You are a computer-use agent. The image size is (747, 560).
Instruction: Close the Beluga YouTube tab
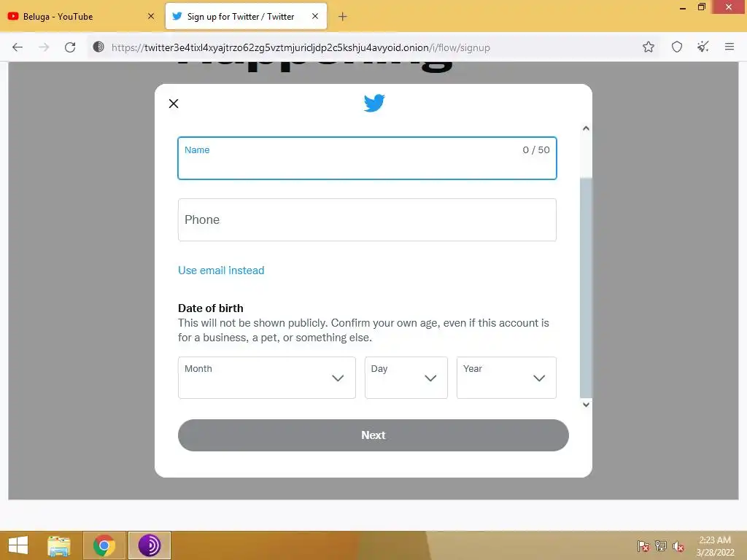151,16
